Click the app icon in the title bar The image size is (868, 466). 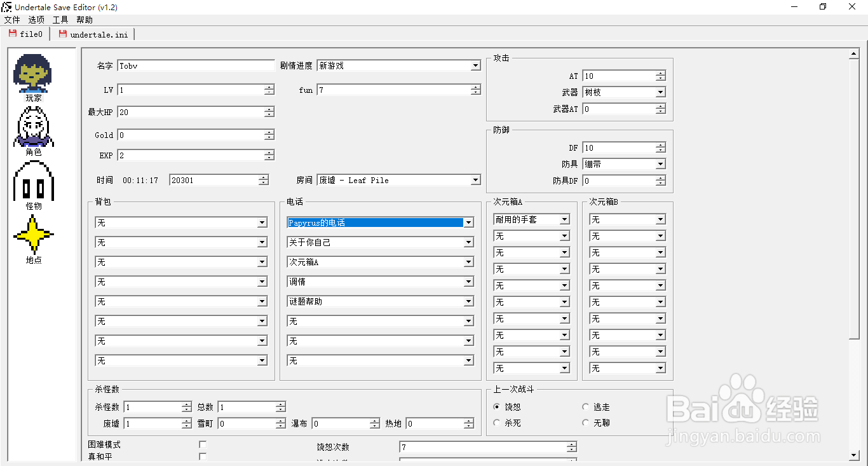click(x=6, y=7)
